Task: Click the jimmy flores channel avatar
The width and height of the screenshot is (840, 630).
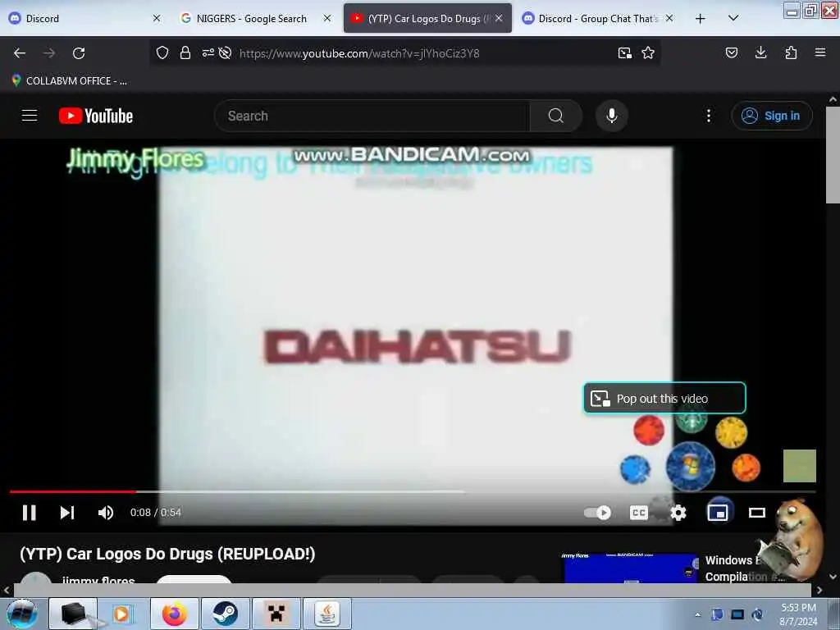Action: [x=36, y=578]
